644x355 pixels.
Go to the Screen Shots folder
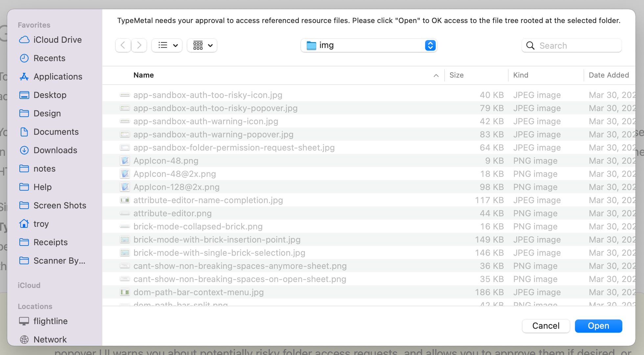point(53,205)
